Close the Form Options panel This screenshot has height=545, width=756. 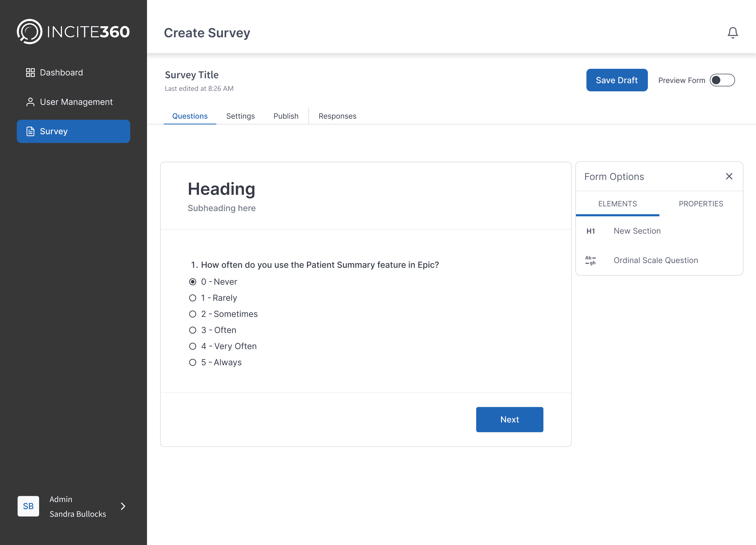coord(729,176)
